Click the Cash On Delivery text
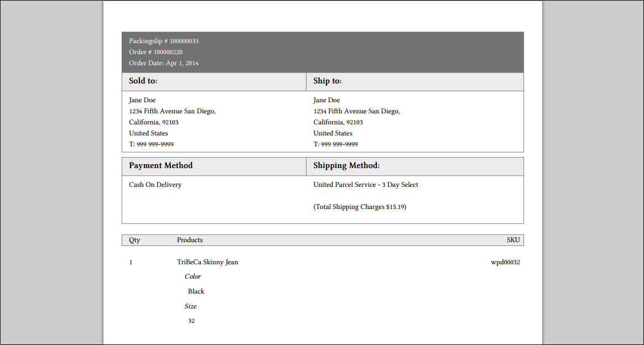Viewport: 644px width, 345px height. pos(155,185)
